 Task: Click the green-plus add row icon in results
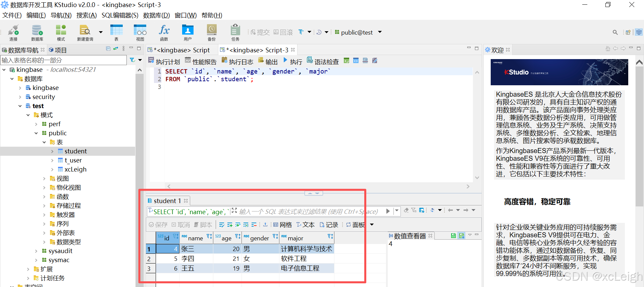[x=230, y=225]
